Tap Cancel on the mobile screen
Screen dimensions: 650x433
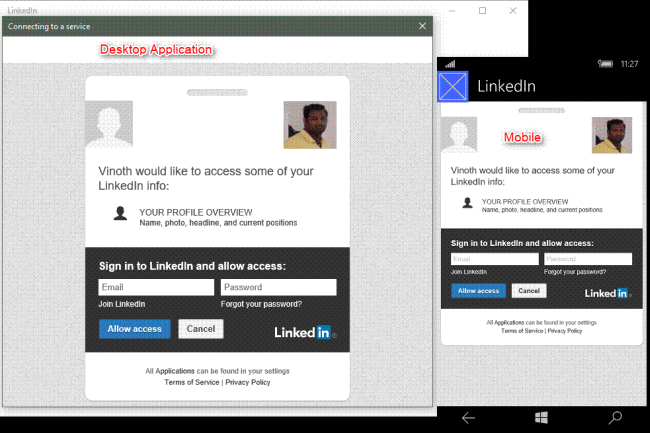point(529,291)
